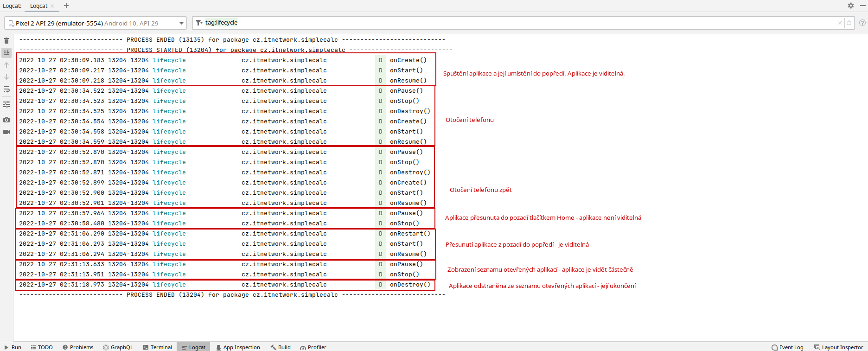Start screen recording with video icon
Screen dimensions: 868x351
click(6, 132)
